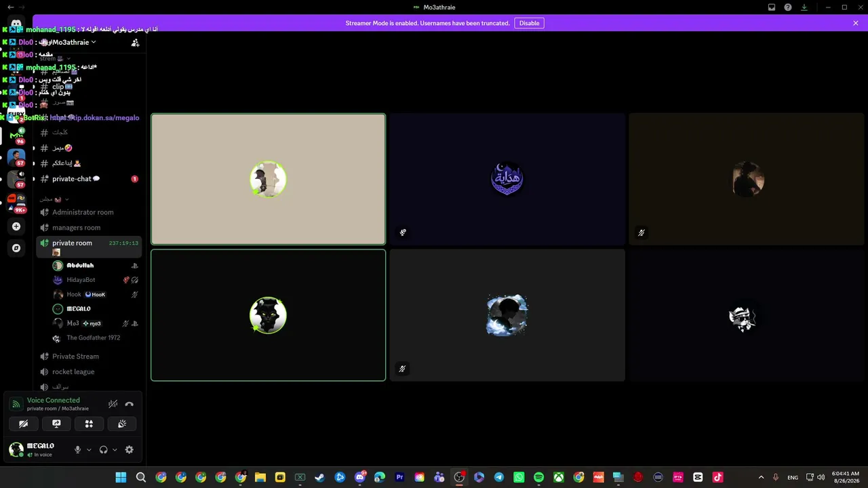Open Steam from the taskbar
The image size is (868, 488).
[320, 477]
